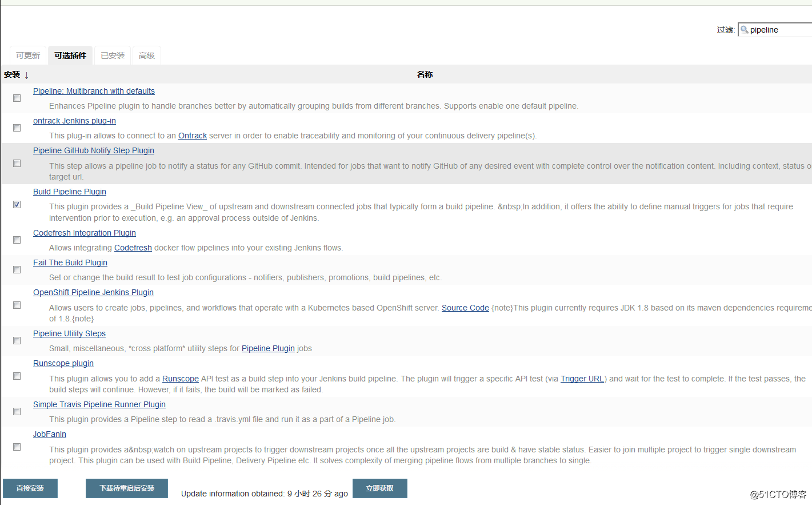
Task: Focus the 过滤 filter input field
Action: 775,30
